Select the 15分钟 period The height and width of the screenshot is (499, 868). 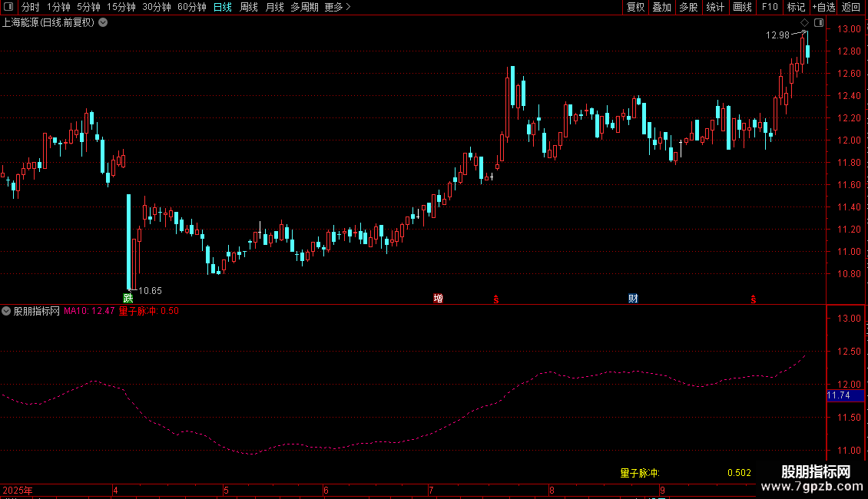tap(121, 7)
